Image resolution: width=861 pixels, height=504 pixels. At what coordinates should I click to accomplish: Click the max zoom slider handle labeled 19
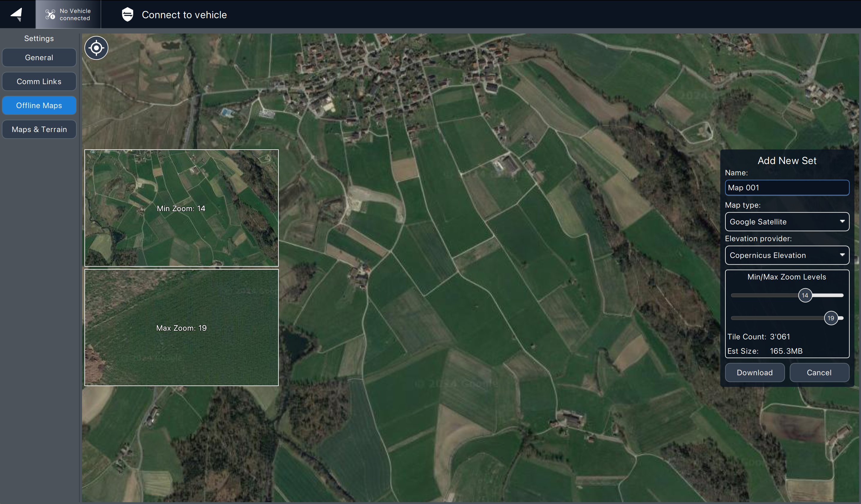coord(830,318)
